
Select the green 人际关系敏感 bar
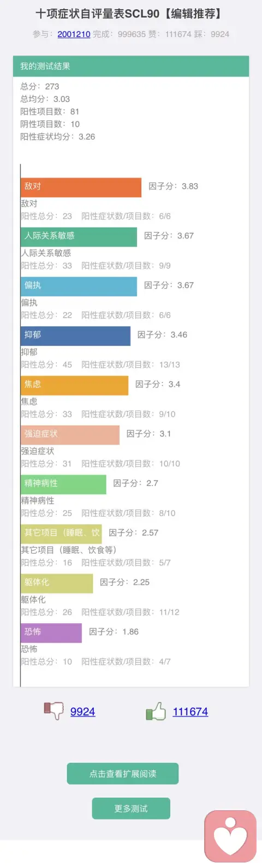tap(79, 236)
